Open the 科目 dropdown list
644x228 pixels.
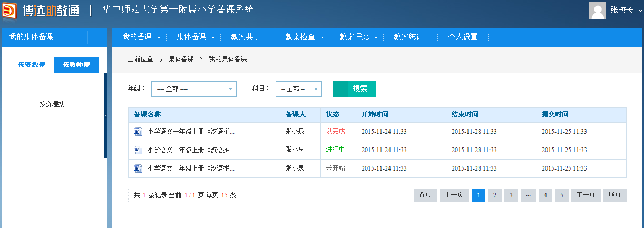tap(298, 89)
